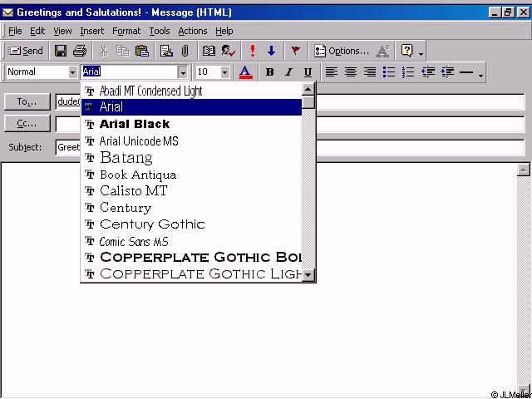
Task: Click the Cc... recipients button
Action: coord(27,124)
